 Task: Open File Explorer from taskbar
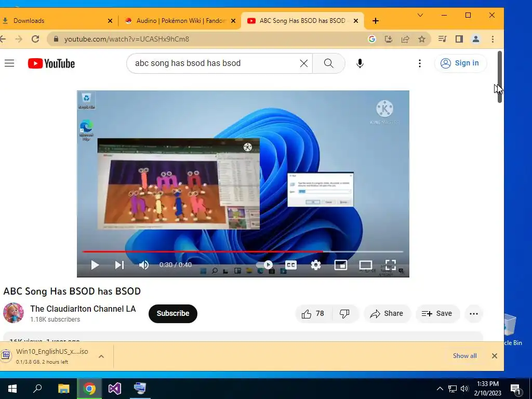(63, 389)
